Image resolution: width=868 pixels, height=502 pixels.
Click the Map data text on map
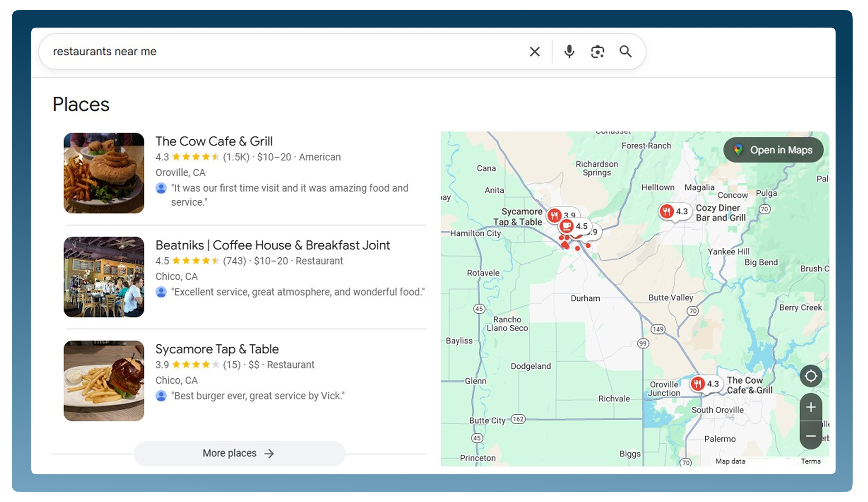click(730, 461)
